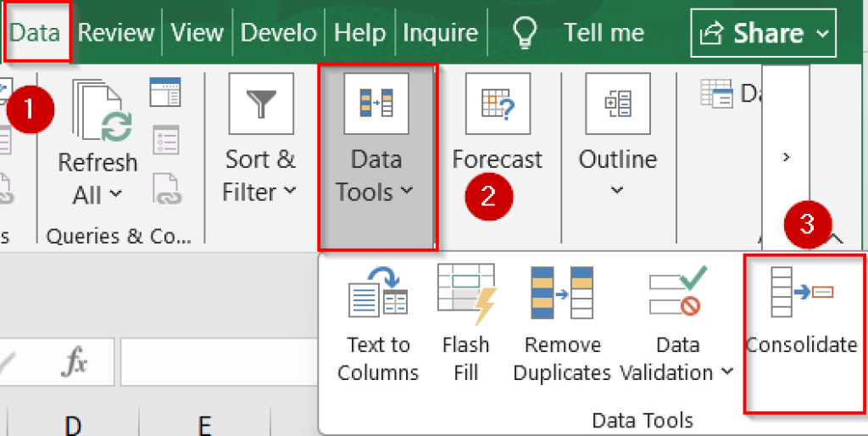
Task: Click the Properties icon beside Refresh All
Action: point(164,140)
